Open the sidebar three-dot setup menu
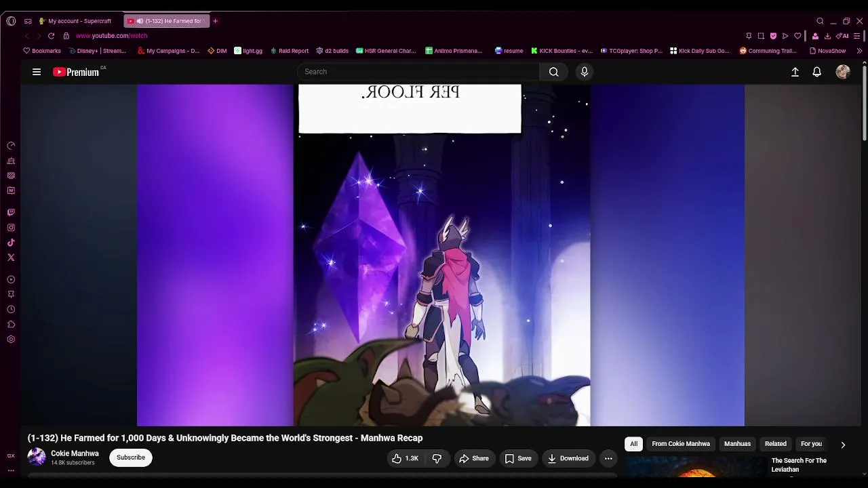The image size is (868, 488). coord(11,470)
